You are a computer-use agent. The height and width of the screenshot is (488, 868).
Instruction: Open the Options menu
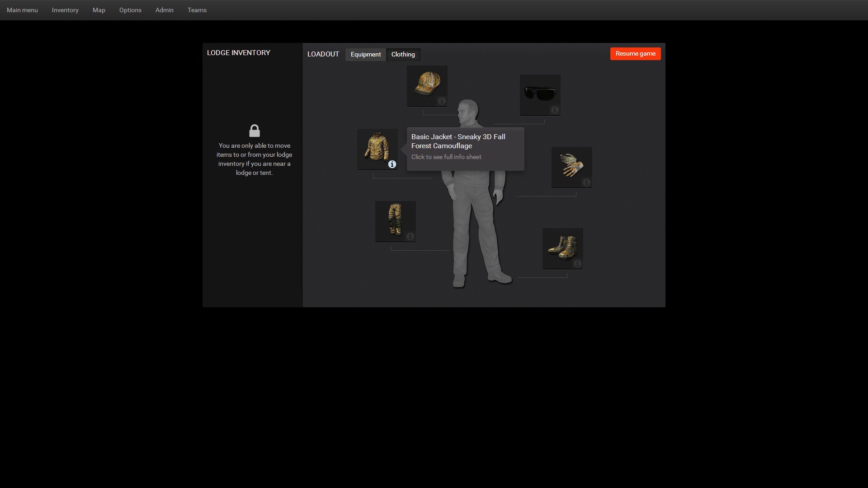point(130,10)
